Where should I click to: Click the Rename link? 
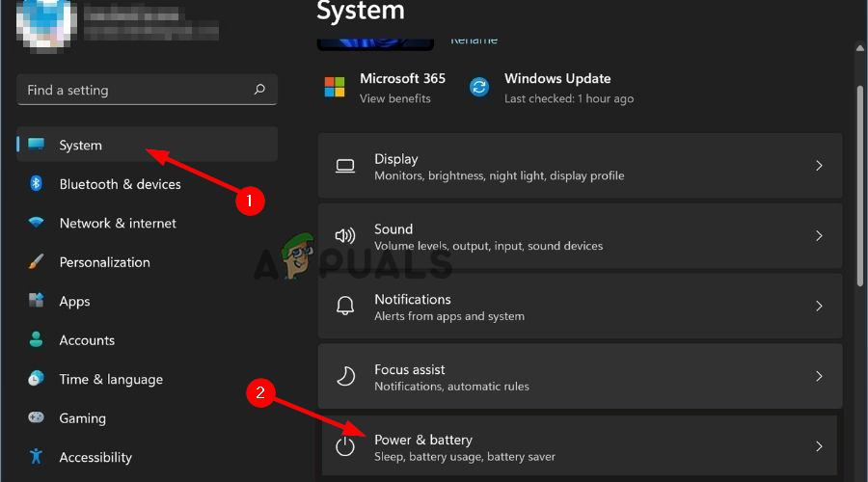474,40
